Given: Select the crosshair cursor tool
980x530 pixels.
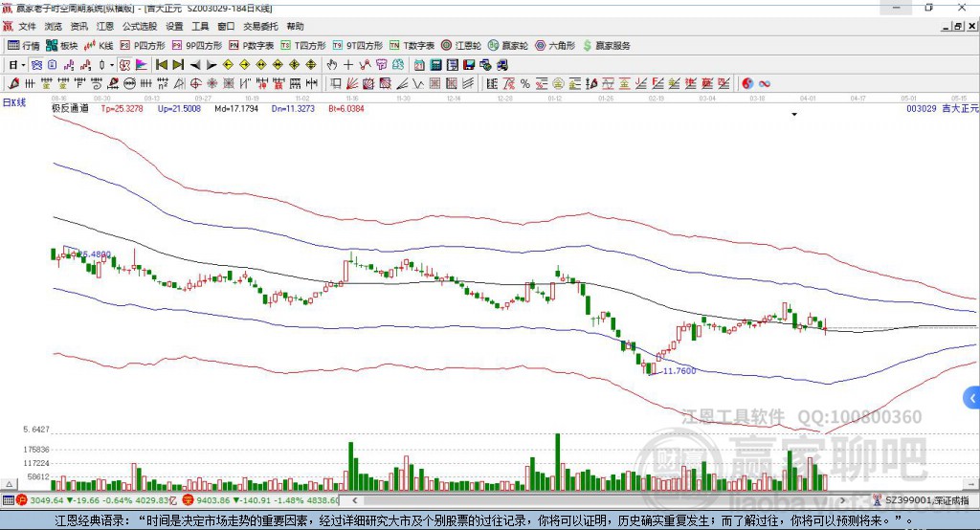Looking at the screenshot, I should pos(348,65).
